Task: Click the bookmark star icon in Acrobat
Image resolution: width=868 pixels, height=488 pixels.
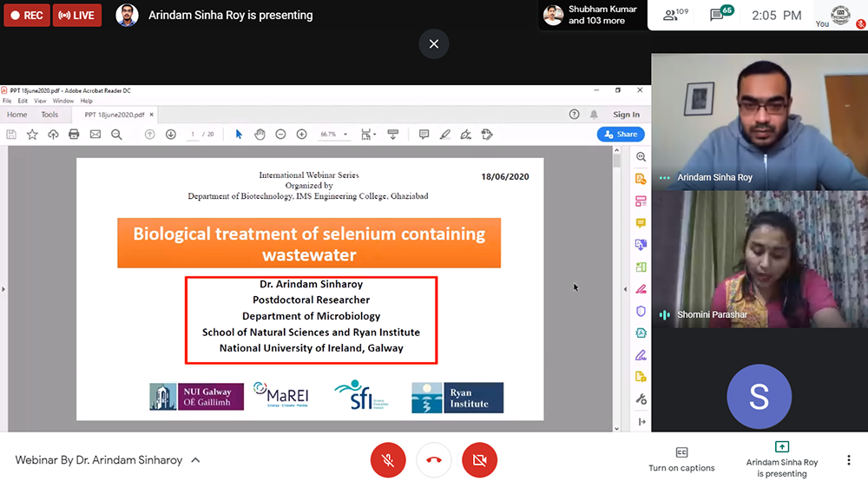Action: point(32,135)
